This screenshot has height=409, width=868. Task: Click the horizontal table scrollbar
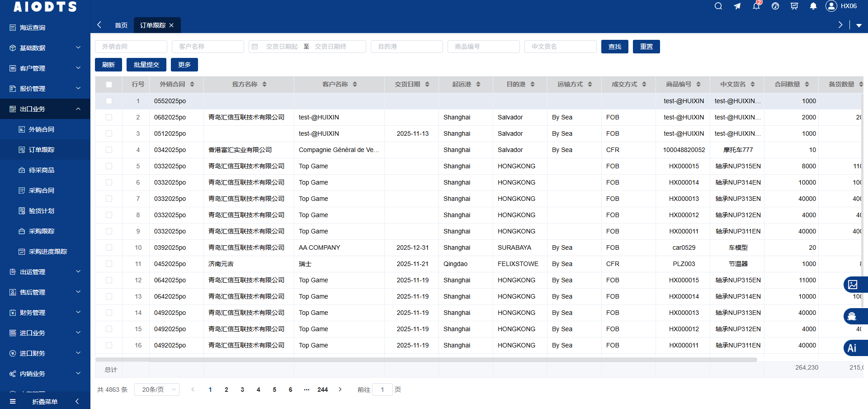tap(426, 360)
